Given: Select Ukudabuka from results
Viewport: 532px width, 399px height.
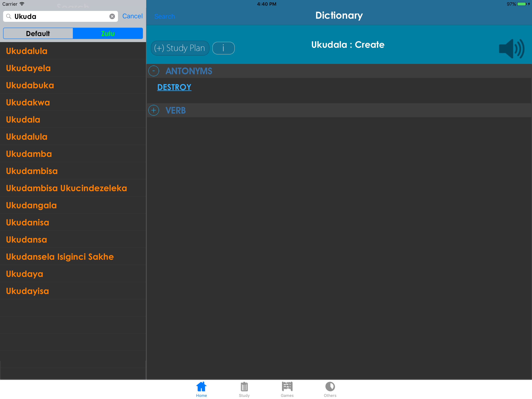Looking at the screenshot, I should click(x=73, y=85).
